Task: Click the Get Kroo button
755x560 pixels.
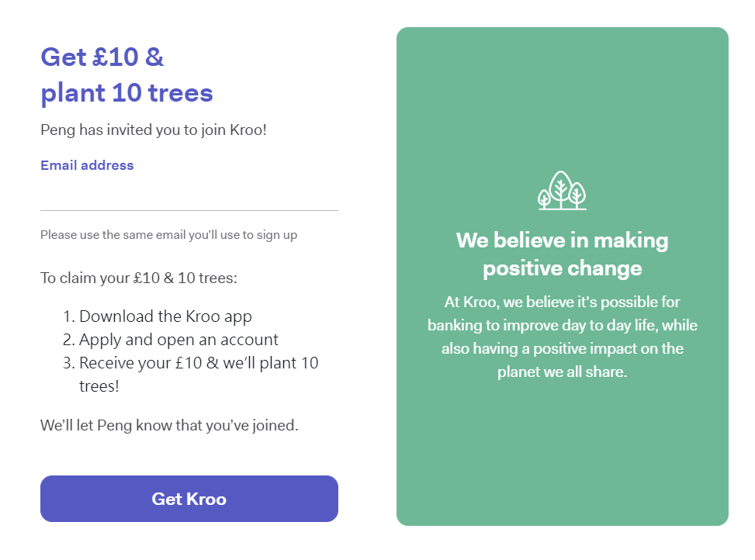Action: pyautogui.click(x=189, y=499)
